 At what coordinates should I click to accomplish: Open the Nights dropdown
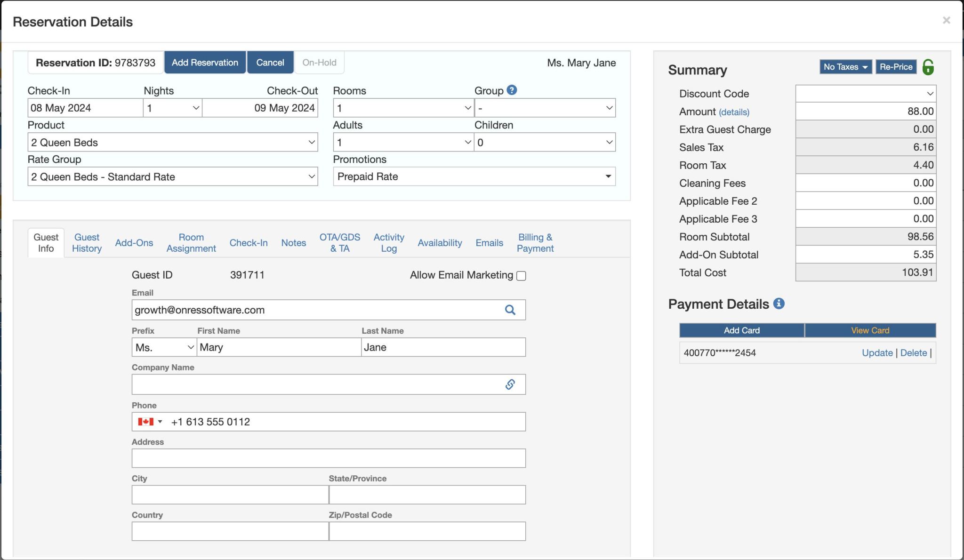coord(172,108)
